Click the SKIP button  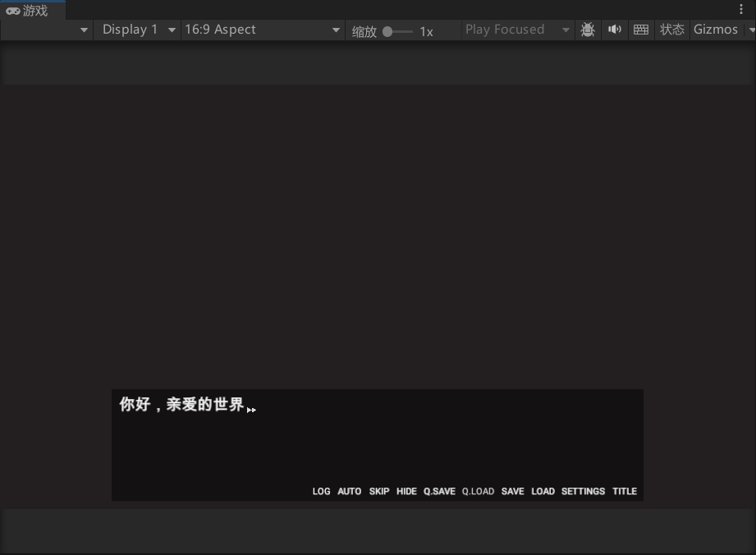coord(379,491)
